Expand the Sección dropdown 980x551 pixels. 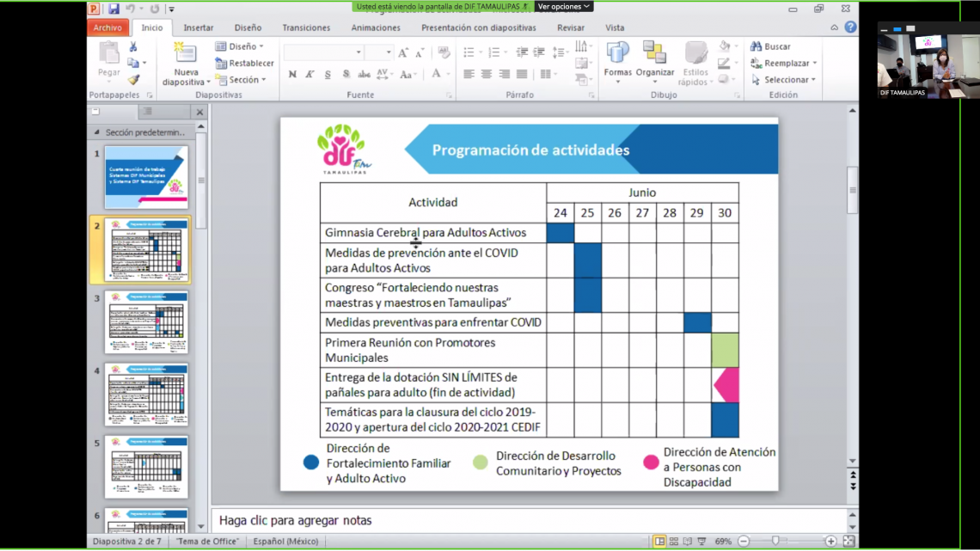pos(246,80)
